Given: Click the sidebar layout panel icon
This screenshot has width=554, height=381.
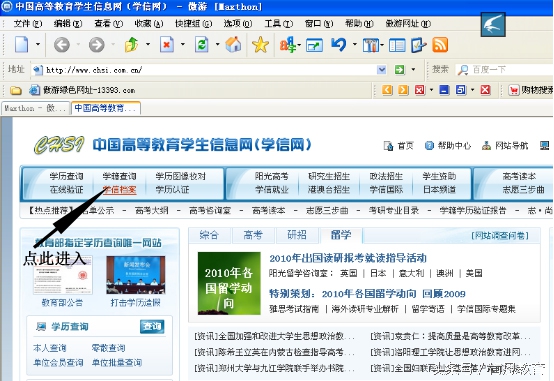Looking at the screenshot, I should (x=397, y=45).
